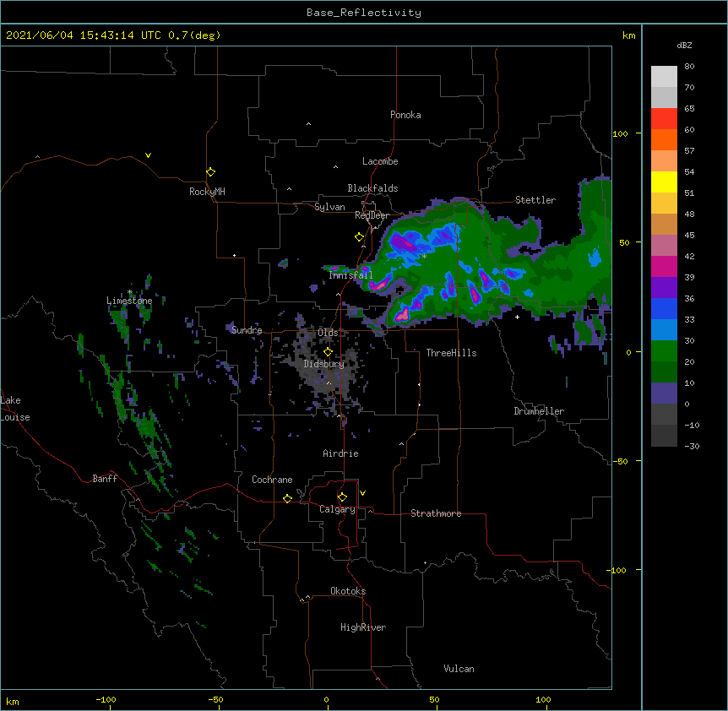728x711 pixels.
Task: Click the HighRiver label
Action: point(363,627)
